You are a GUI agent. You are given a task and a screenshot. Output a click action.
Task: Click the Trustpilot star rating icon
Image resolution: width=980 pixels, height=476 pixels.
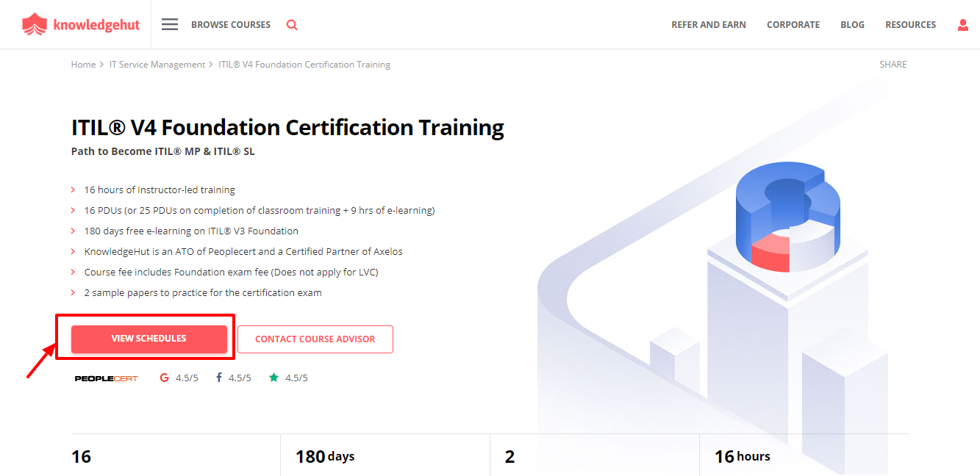[273, 377]
